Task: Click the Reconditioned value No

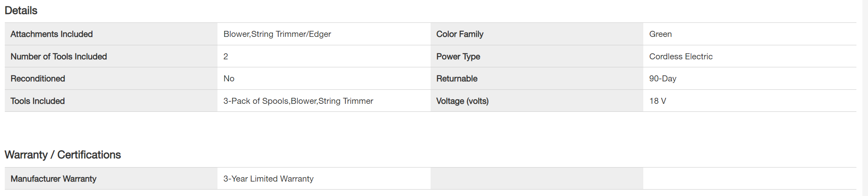Action: (229, 79)
